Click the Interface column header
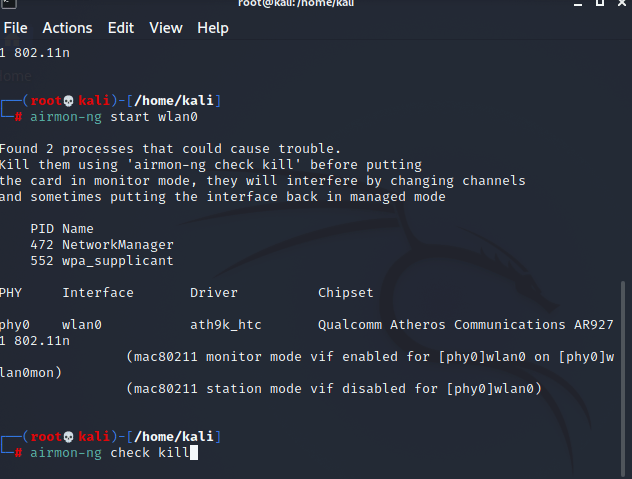Screen dimensions: 632x479 [x=98, y=293]
